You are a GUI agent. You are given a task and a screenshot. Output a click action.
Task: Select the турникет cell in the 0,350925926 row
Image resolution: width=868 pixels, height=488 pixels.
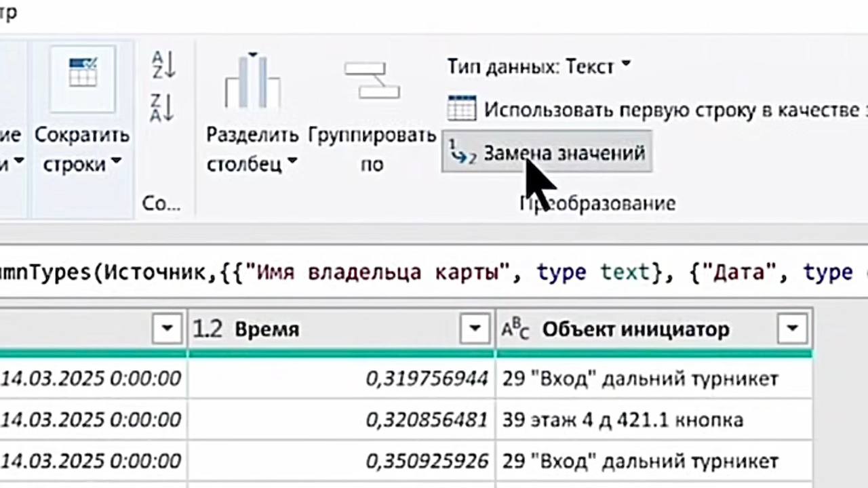pos(654,461)
